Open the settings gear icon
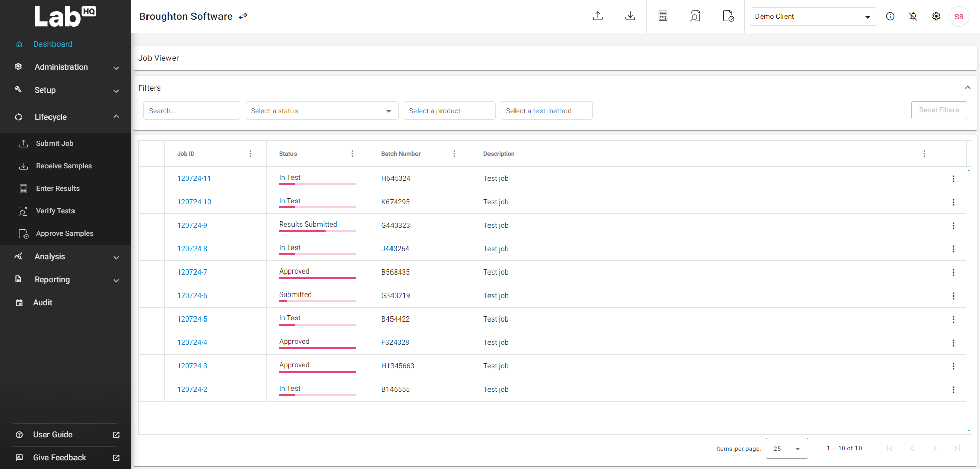This screenshot has width=980, height=469. tap(936, 16)
